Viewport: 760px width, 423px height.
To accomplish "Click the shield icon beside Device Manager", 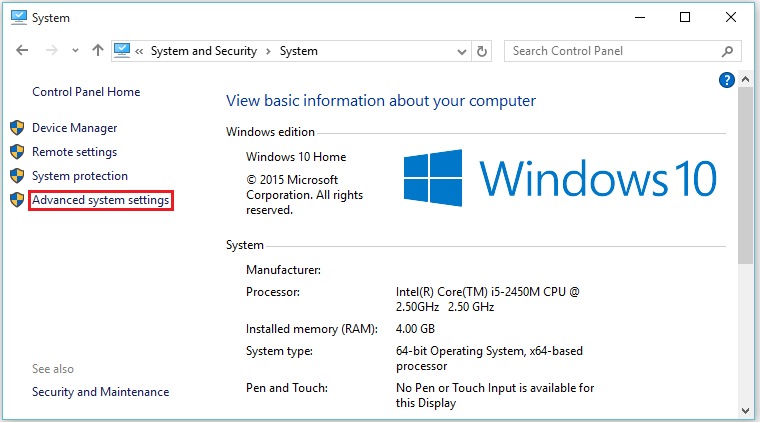I will click(x=17, y=127).
